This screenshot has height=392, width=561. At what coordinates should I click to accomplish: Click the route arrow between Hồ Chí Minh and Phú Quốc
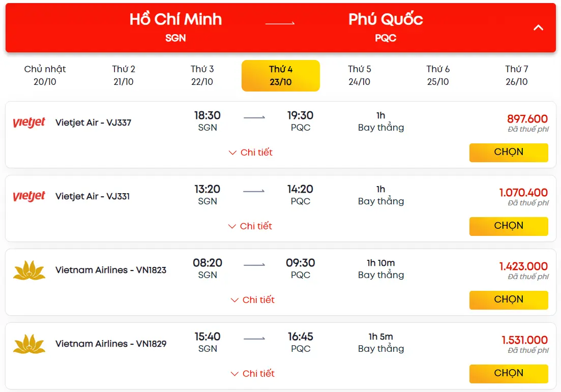[280, 23]
